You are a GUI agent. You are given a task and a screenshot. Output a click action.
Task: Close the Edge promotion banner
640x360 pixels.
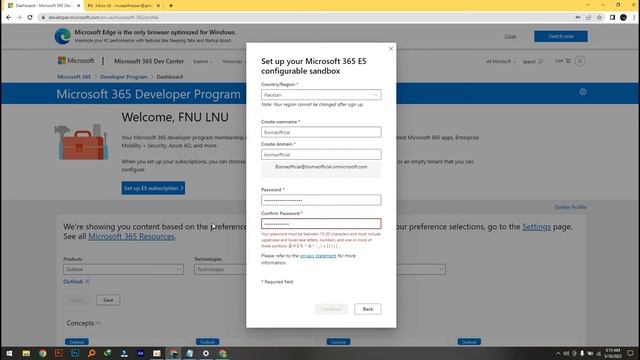pos(510,36)
